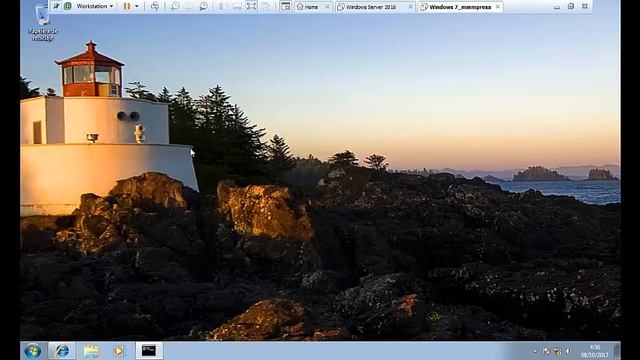
Task: Launch Internet Explorer from the taskbar
Action: point(62,351)
